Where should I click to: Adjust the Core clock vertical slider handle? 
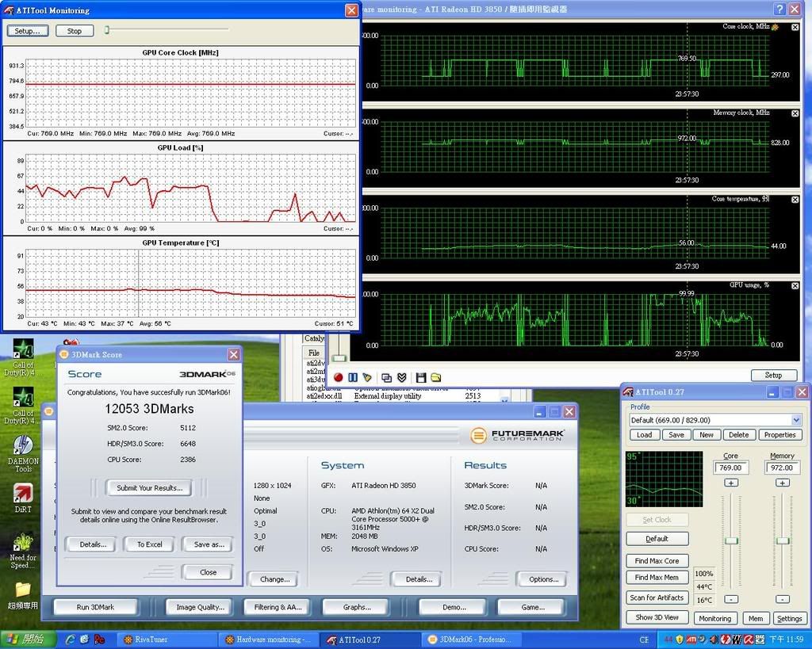pos(730,540)
